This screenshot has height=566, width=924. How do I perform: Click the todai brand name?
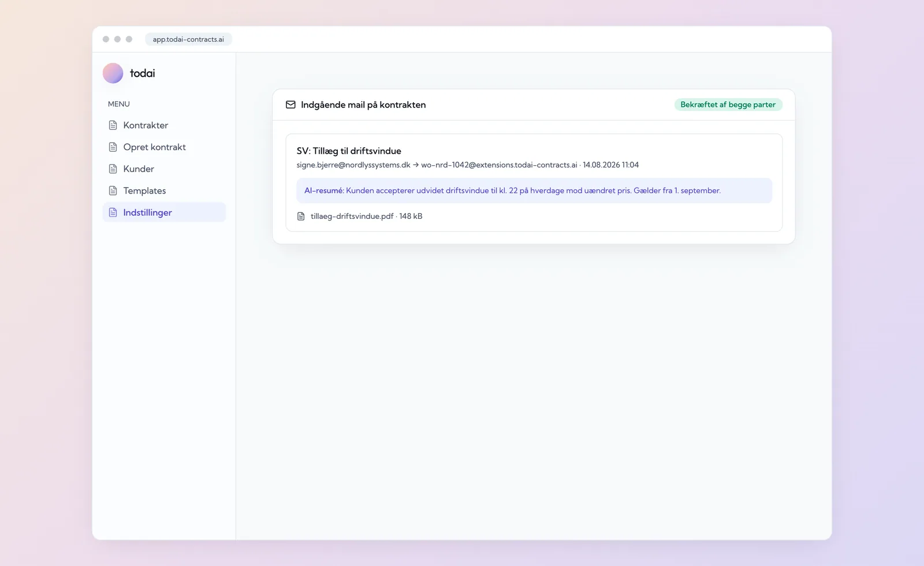(142, 73)
